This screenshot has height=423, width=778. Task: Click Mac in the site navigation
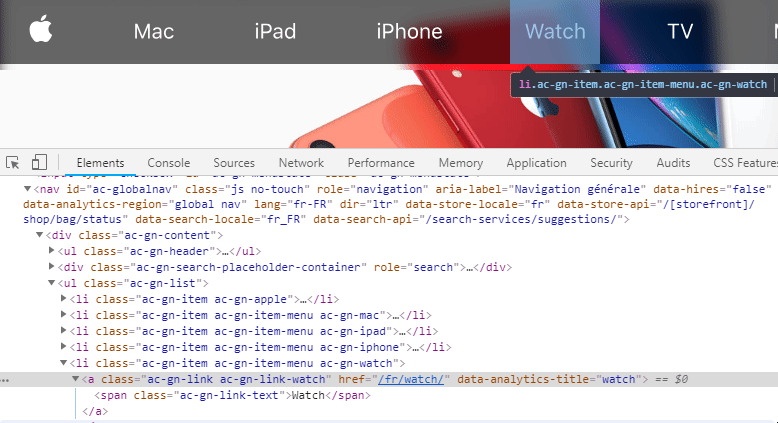[154, 31]
